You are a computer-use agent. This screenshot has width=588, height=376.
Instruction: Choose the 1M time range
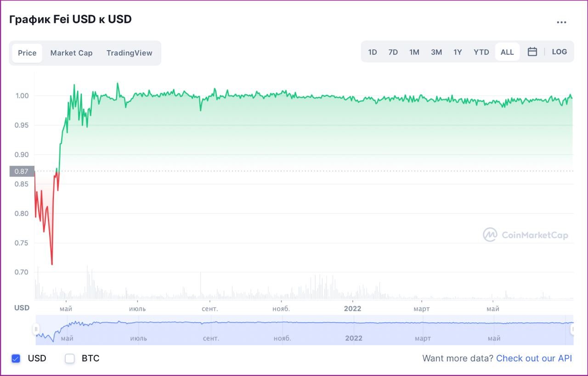tap(414, 52)
